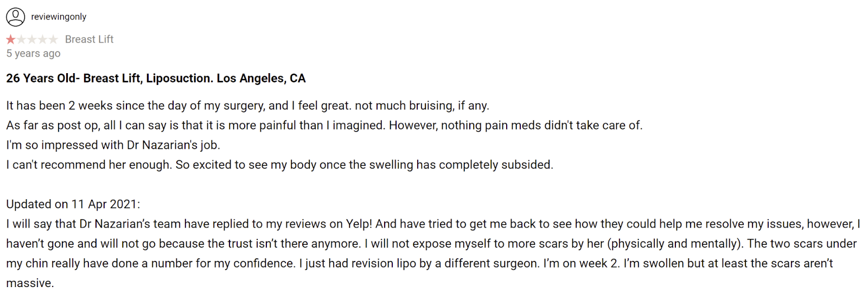Click the line "It has been 2 weeks"
This screenshot has height=293, width=868.
coord(247,106)
